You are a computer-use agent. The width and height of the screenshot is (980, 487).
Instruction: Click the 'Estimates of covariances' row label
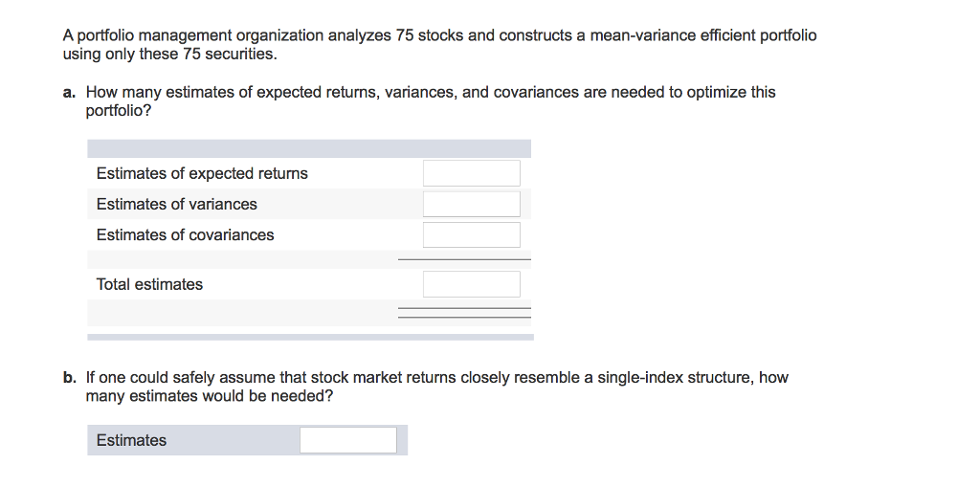185,234
